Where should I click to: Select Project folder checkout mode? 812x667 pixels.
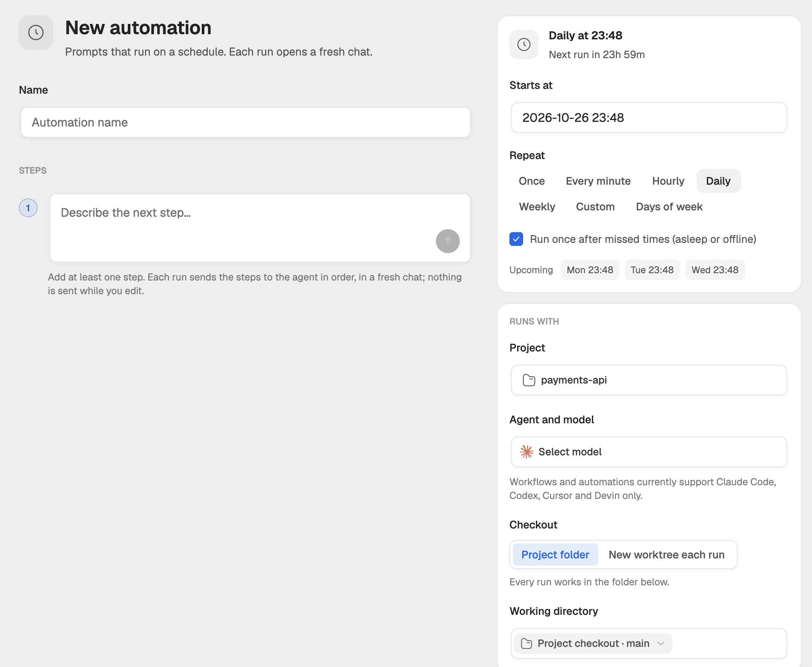555,555
